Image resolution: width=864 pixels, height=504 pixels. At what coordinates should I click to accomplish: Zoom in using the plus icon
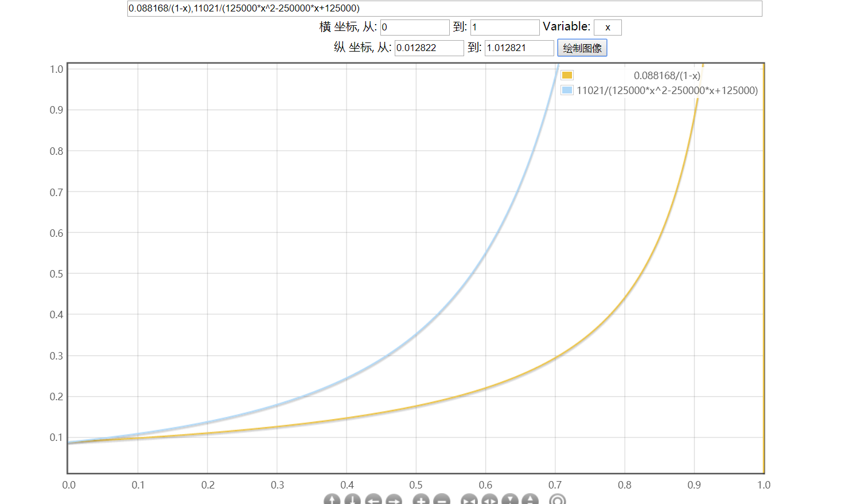[421, 500]
